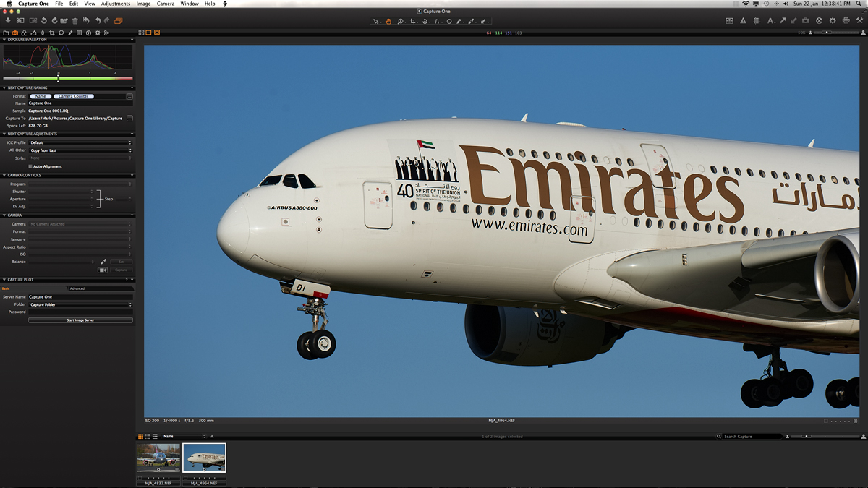Select the Crop cursor tool
Image resolution: width=868 pixels, height=488 pixels.
pyautogui.click(x=413, y=22)
